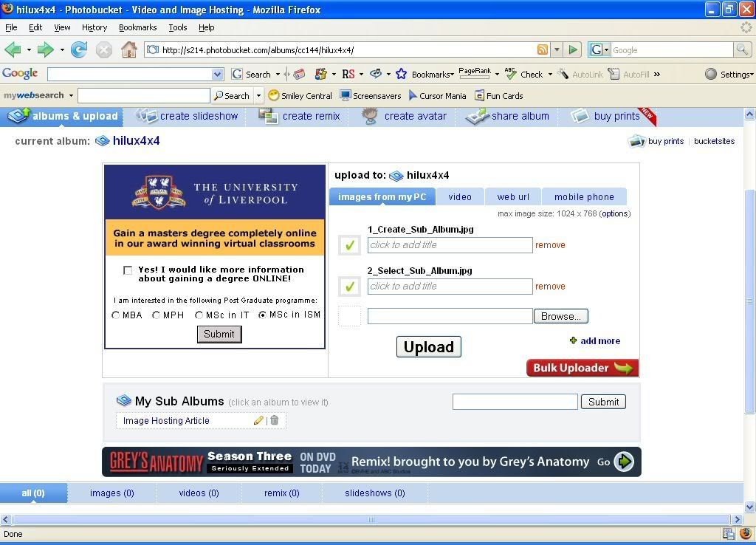Image resolution: width=756 pixels, height=545 pixels.
Task: Open Screensavers from mywebsearch toolbar
Action: click(371, 95)
